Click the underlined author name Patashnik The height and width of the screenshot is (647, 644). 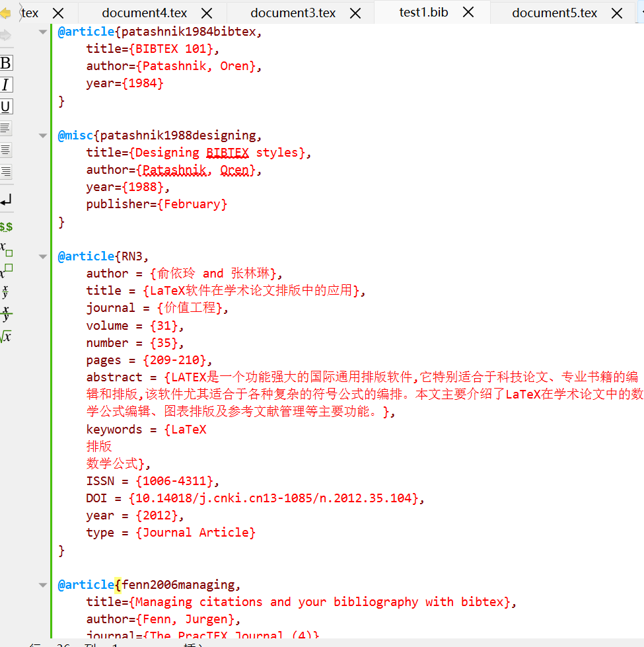(x=174, y=170)
